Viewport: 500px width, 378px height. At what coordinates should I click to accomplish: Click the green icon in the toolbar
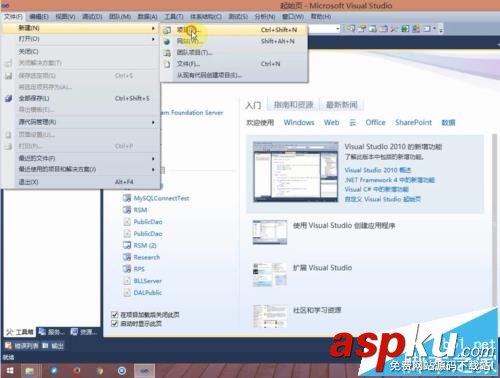405,29
